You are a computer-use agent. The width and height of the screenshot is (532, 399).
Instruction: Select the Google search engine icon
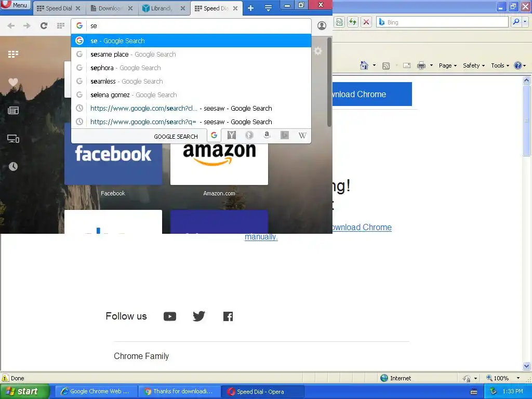(x=214, y=136)
